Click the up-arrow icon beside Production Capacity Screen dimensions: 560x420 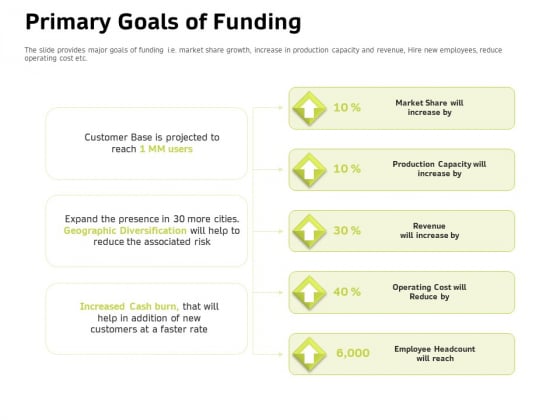309,170
